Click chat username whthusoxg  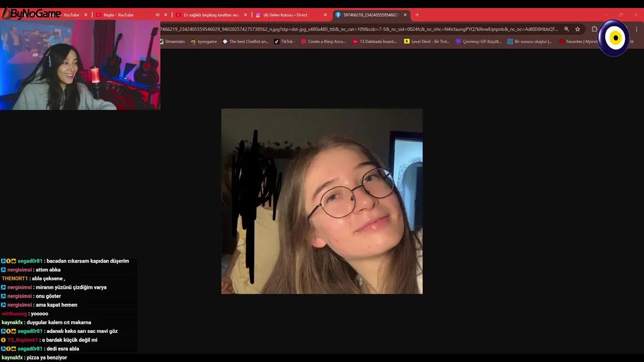[14, 314]
